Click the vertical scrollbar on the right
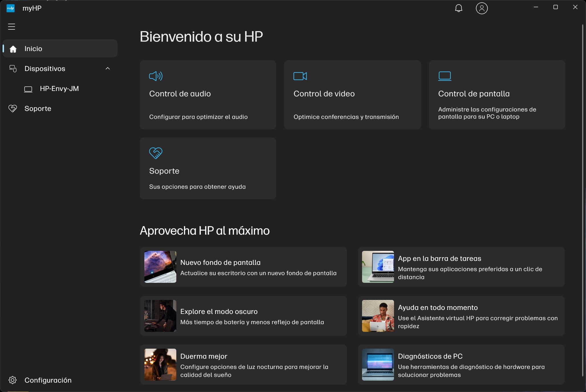This screenshot has height=392, width=586. click(583, 201)
